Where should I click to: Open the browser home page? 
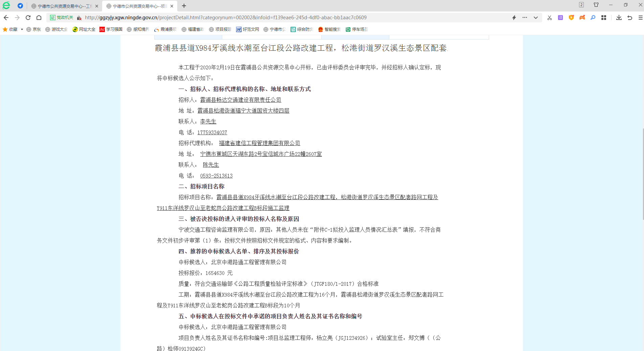tap(39, 18)
